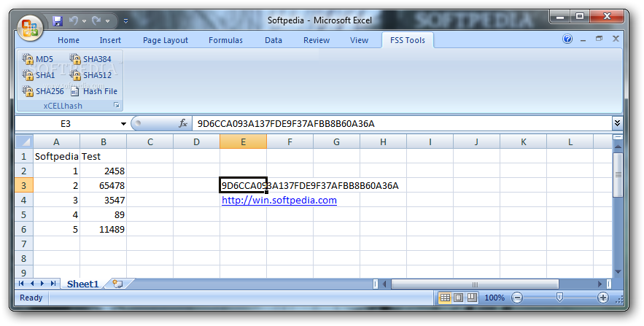644x326 pixels.
Task: Select column A header
Action: 57,141
